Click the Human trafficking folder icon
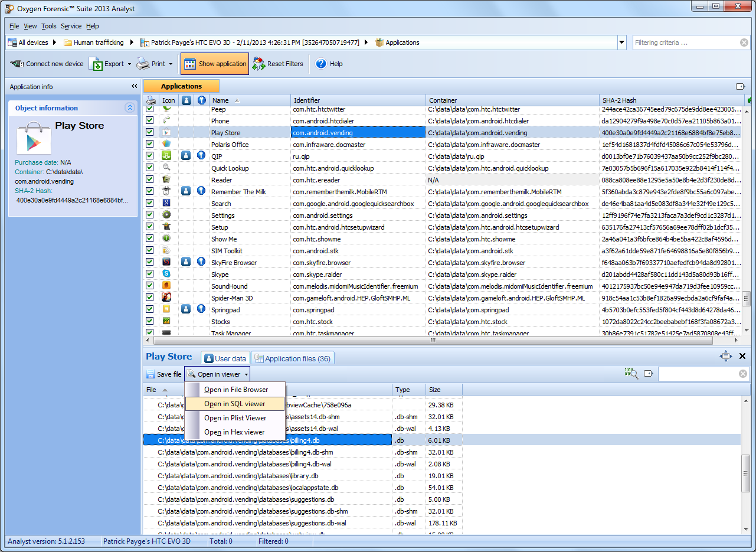The image size is (756, 552). pos(68,43)
